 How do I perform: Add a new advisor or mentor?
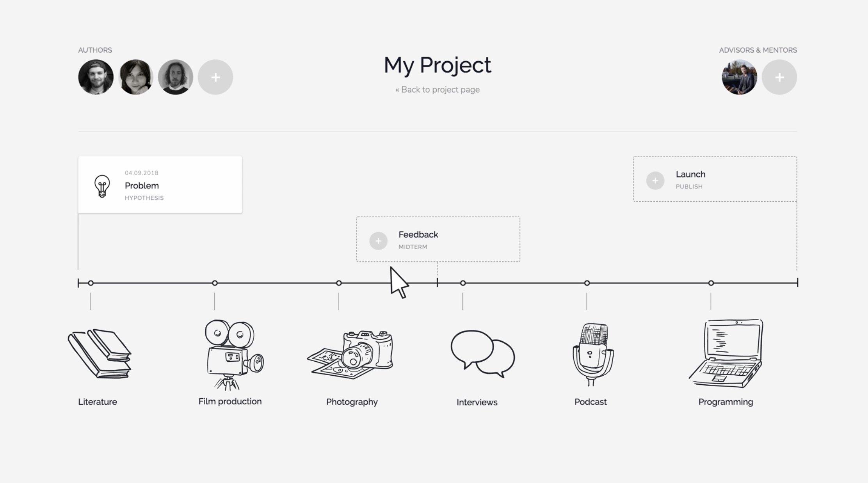point(779,77)
